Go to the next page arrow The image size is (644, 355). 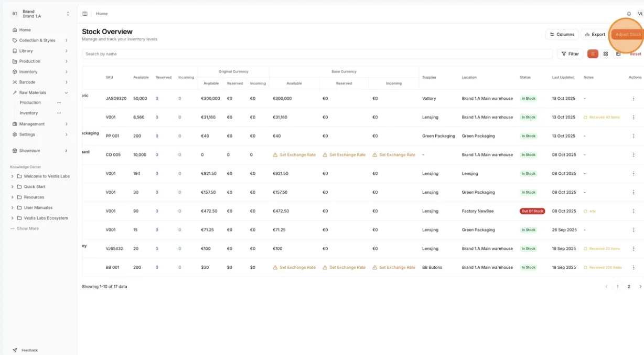tap(640, 287)
